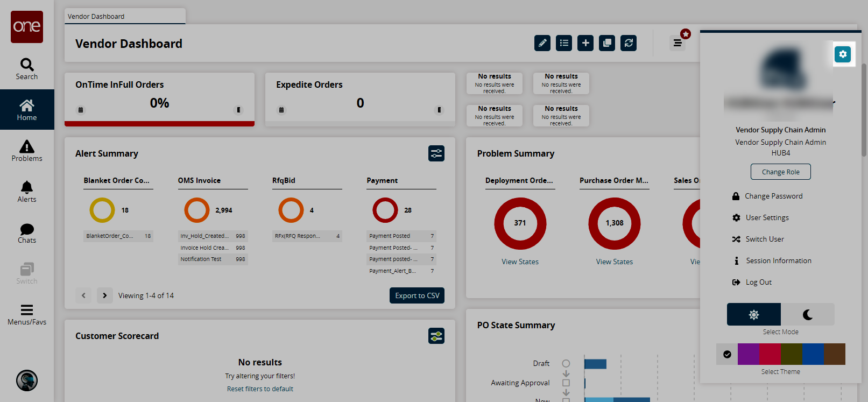The height and width of the screenshot is (402, 868).
Task: Select the default theme swatch with checkmark
Action: [x=727, y=354]
